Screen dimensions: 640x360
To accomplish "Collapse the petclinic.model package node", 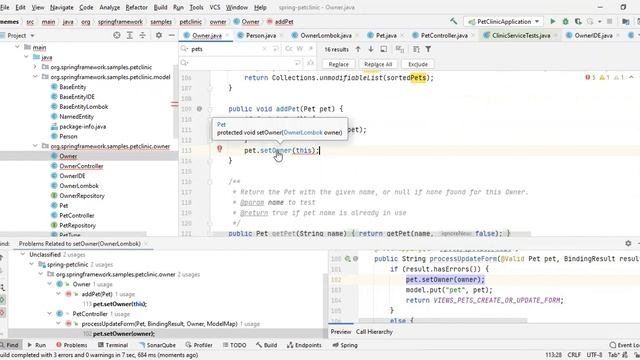I will coord(35,76).
